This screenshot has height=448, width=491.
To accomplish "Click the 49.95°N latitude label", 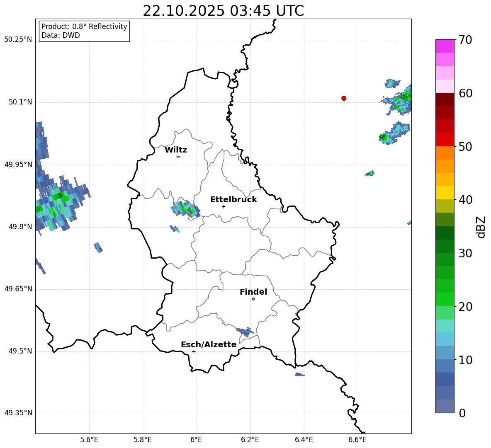I will pyautogui.click(x=18, y=165).
